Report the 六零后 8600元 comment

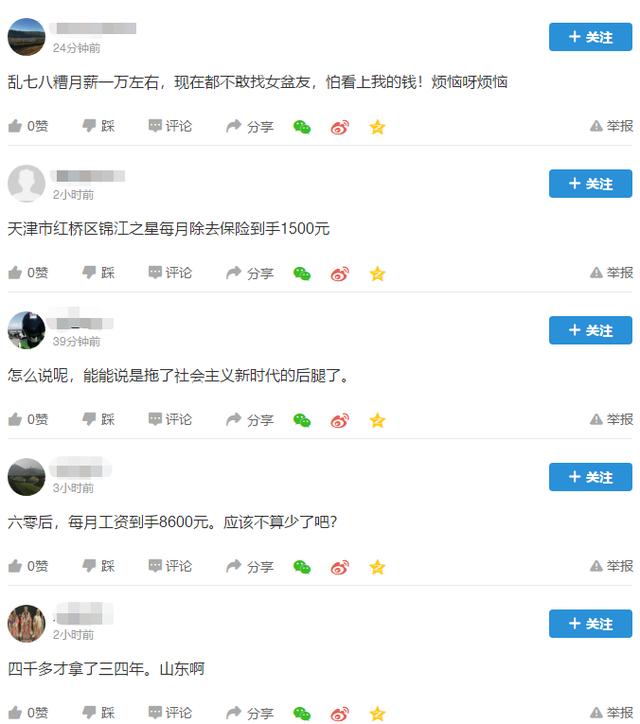611,566
